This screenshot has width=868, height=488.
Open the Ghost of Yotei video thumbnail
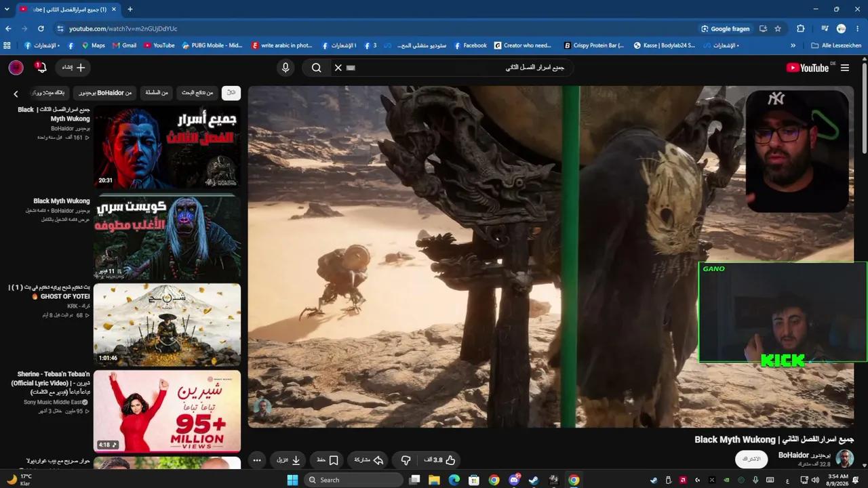(167, 325)
